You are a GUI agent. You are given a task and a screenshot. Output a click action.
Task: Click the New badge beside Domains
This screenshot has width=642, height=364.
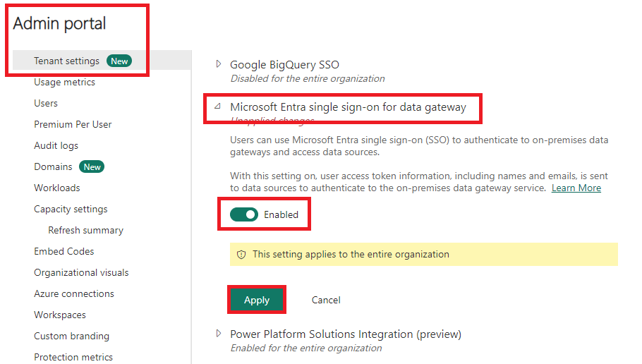click(x=92, y=166)
